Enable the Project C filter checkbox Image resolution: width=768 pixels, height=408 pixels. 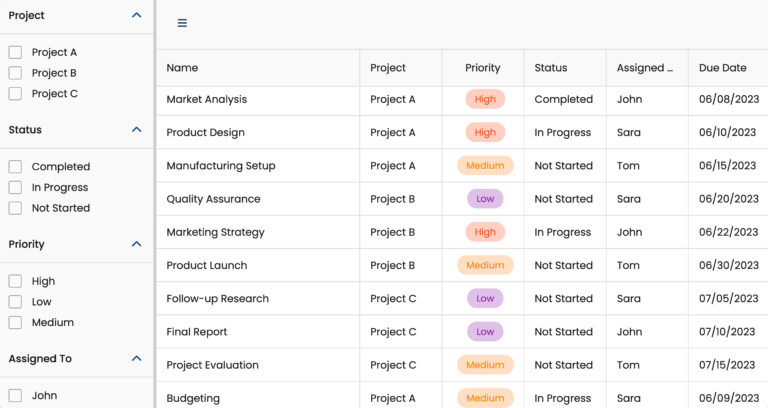pyautogui.click(x=15, y=94)
